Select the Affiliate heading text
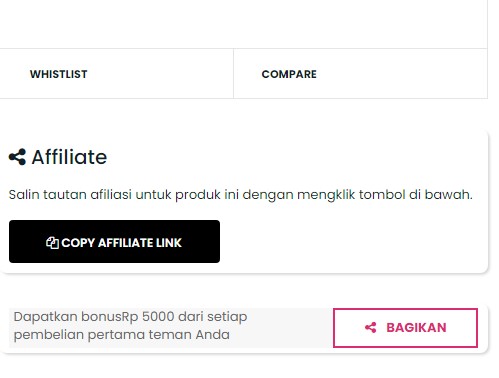 [69, 157]
